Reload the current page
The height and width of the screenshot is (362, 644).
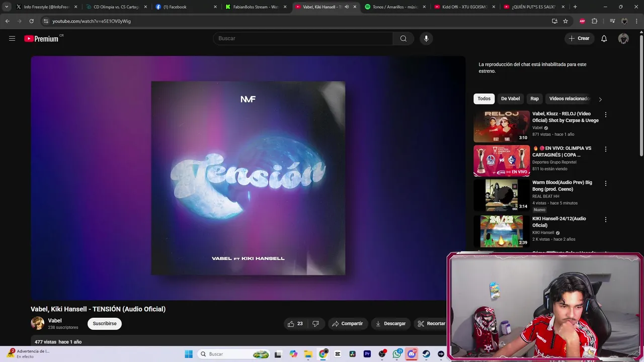31,21
